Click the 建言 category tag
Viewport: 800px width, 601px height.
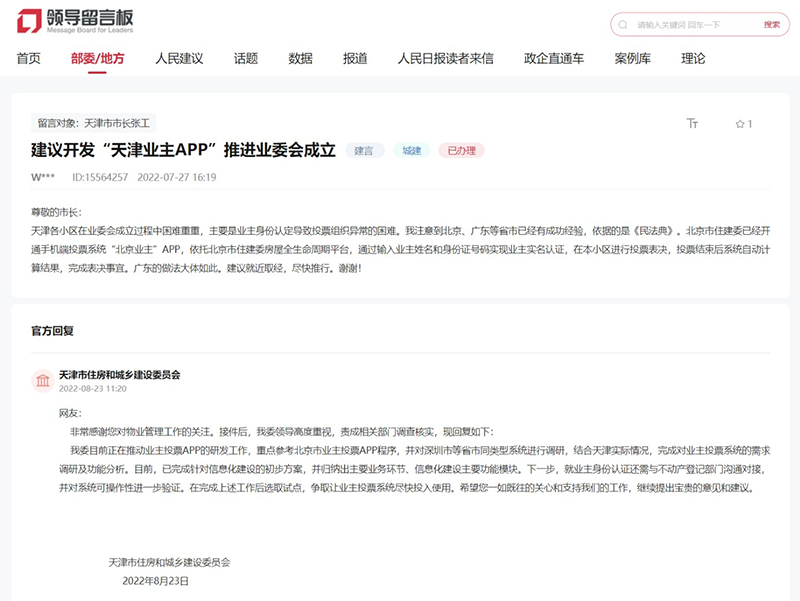pyautogui.click(x=364, y=151)
